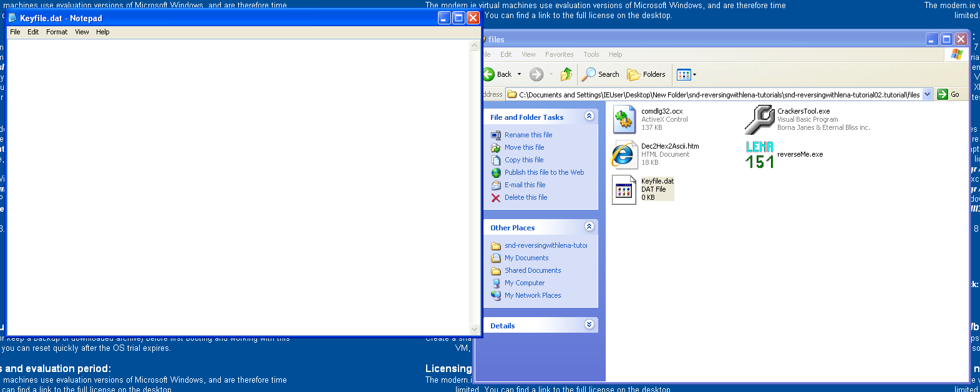
Task: Open the View menu in Notepad
Action: pos(82,32)
